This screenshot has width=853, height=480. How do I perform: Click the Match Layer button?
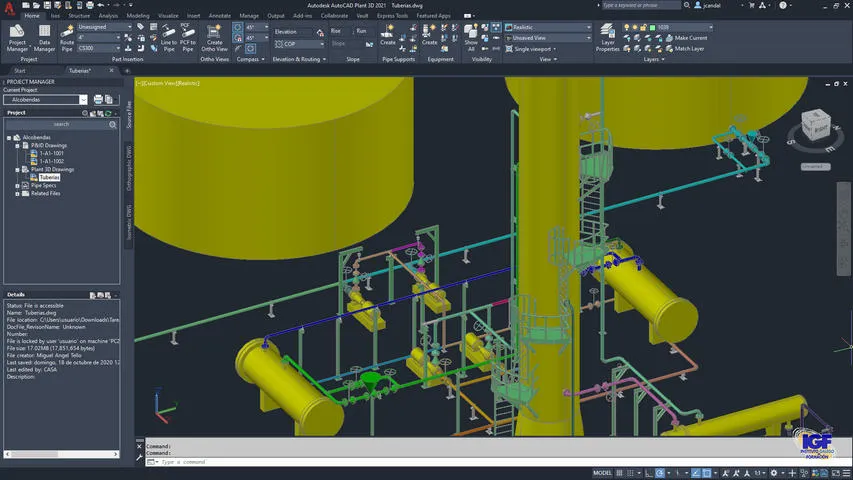click(685, 48)
